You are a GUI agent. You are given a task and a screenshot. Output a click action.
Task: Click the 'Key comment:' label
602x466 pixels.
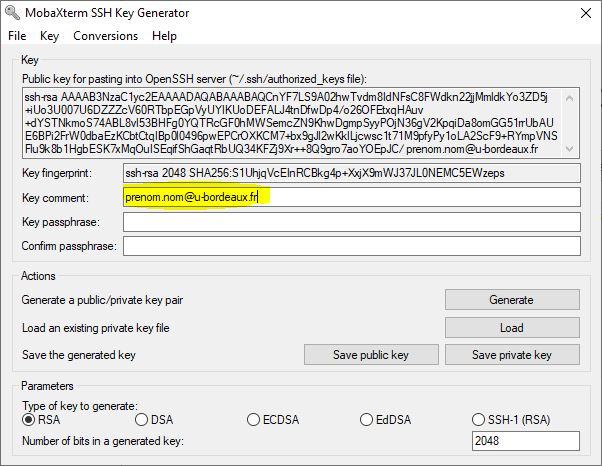55,198
